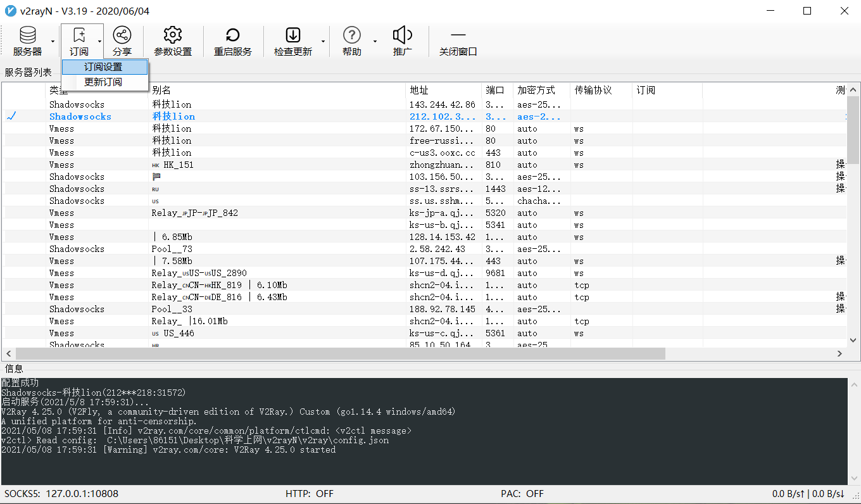This screenshot has height=504, width=861.
Task: Click the server list left scroll arrow
Action: click(9, 354)
